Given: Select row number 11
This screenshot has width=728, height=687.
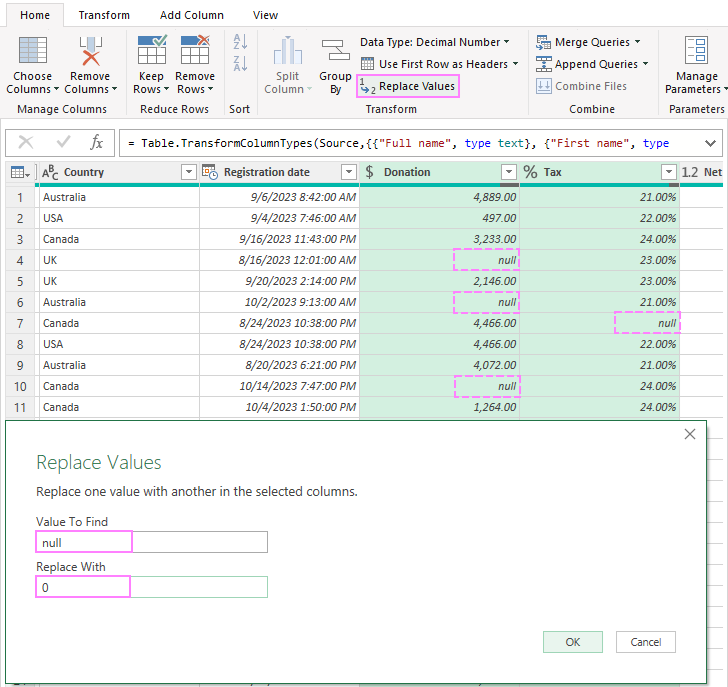Looking at the screenshot, I should click(20, 408).
